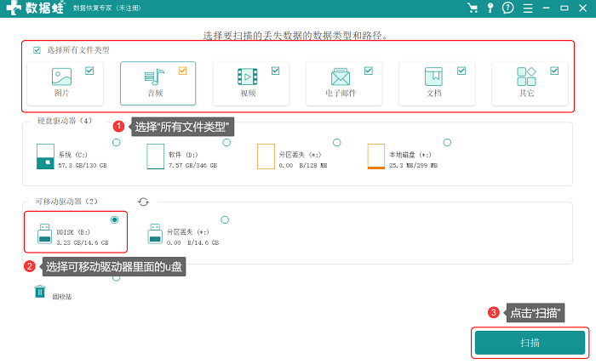Select the 电子邮件 email type icon
The height and width of the screenshot is (364, 596).
341,77
